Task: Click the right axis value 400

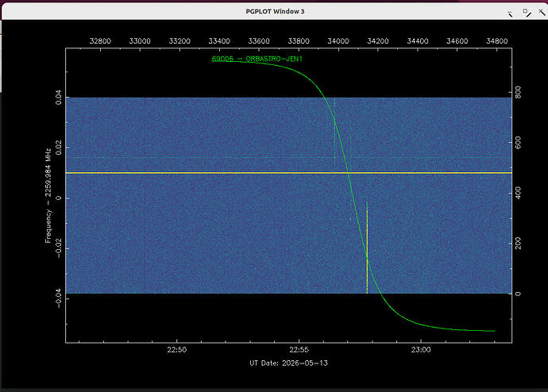Action: tap(518, 193)
